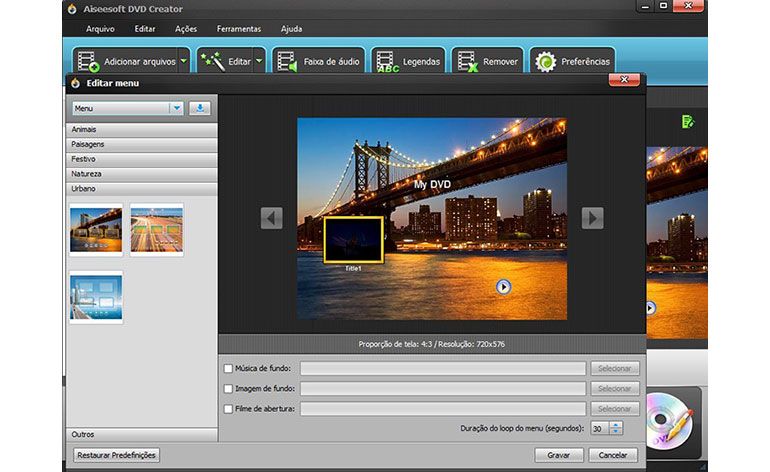Enable Imagem de fundo checkbox
Image resolution: width=770 pixels, height=472 pixels.
point(229,389)
